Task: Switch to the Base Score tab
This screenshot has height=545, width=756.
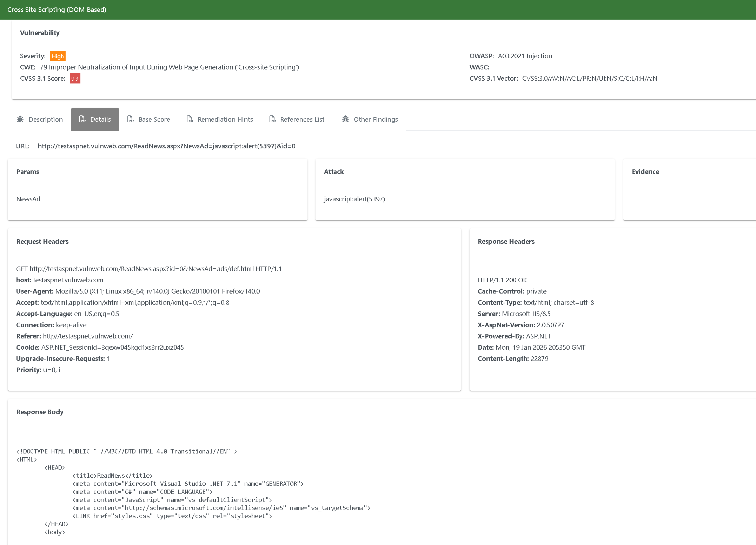Action: click(154, 120)
